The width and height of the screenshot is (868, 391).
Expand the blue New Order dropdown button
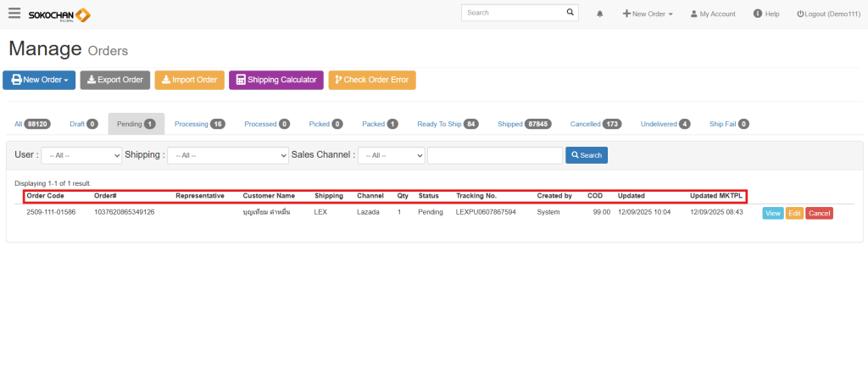(39, 80)
